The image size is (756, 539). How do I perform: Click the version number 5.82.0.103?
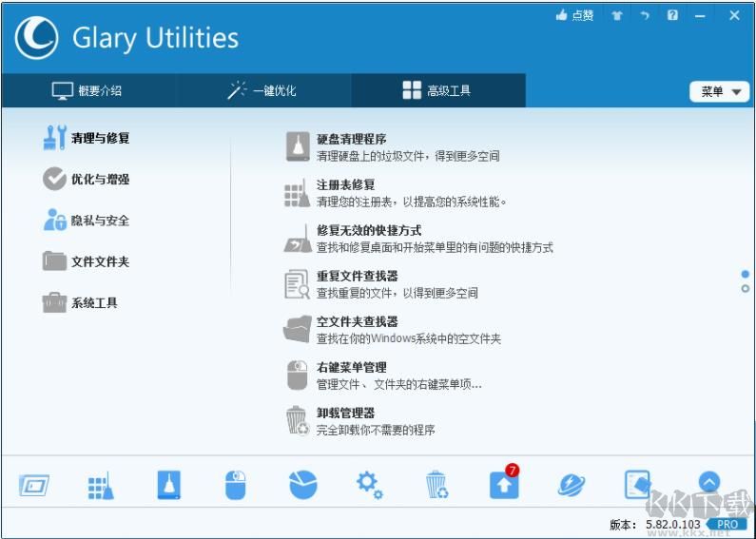coord(673,525)
